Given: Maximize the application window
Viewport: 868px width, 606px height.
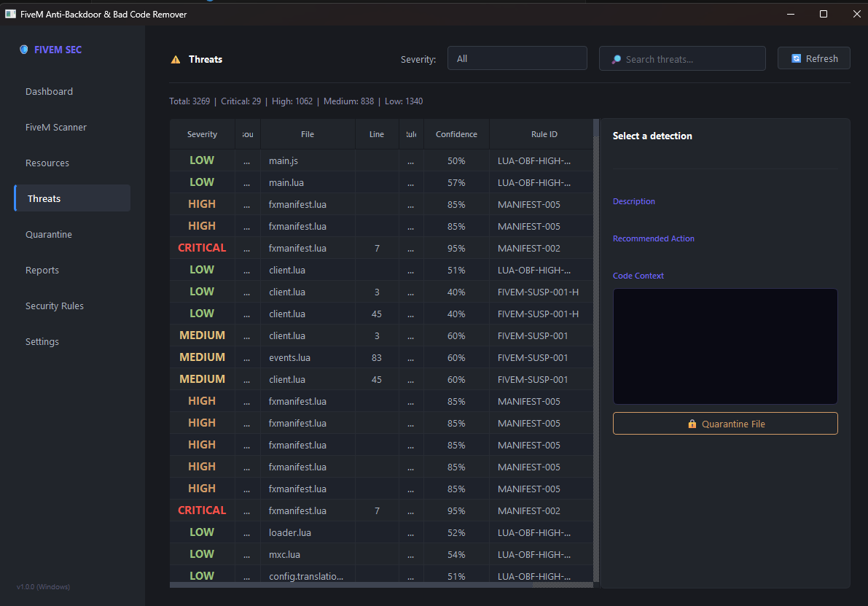Looking at the screenshot, I should coord(823,14).
